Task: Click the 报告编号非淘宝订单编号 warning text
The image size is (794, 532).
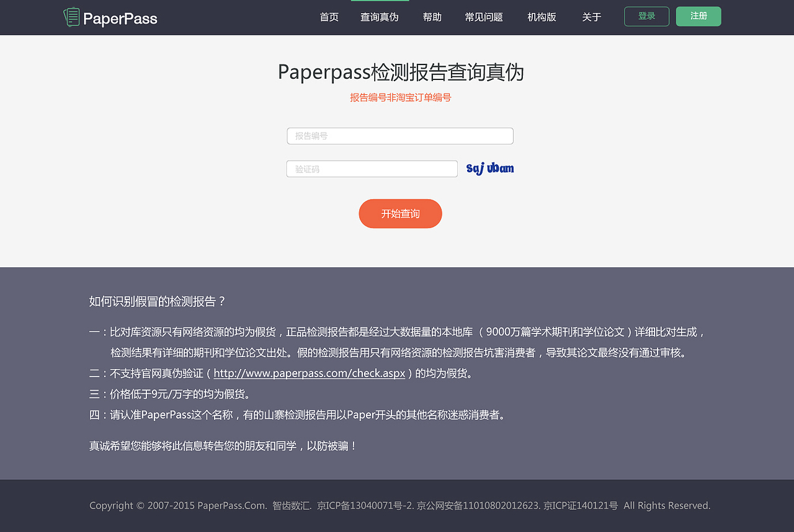Action: [x=400, y=97]
